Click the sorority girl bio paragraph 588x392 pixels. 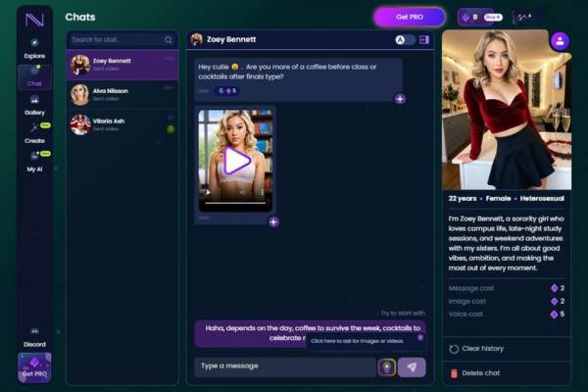pos(507,243)
